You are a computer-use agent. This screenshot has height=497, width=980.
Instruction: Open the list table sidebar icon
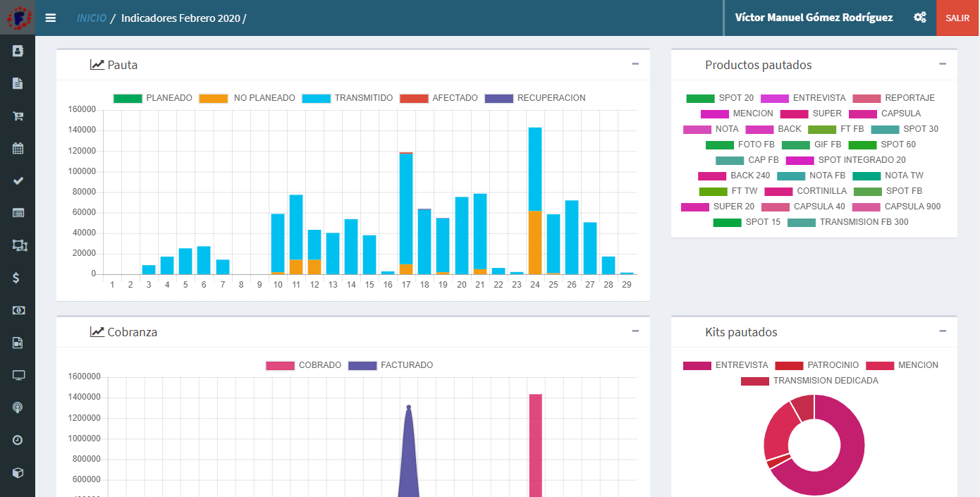click(18, 213)
